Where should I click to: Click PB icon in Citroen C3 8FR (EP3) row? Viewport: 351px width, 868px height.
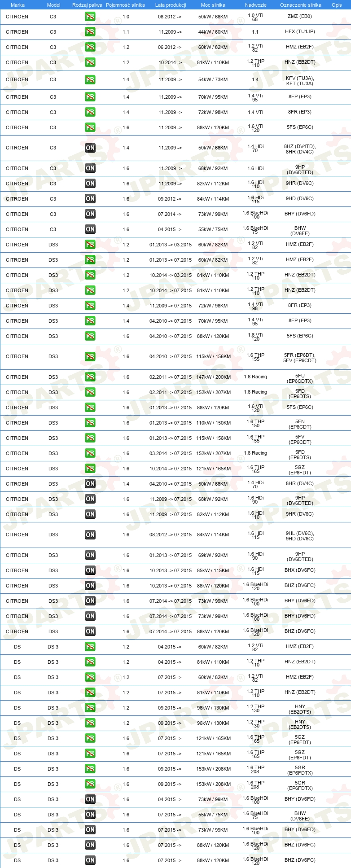90,112
